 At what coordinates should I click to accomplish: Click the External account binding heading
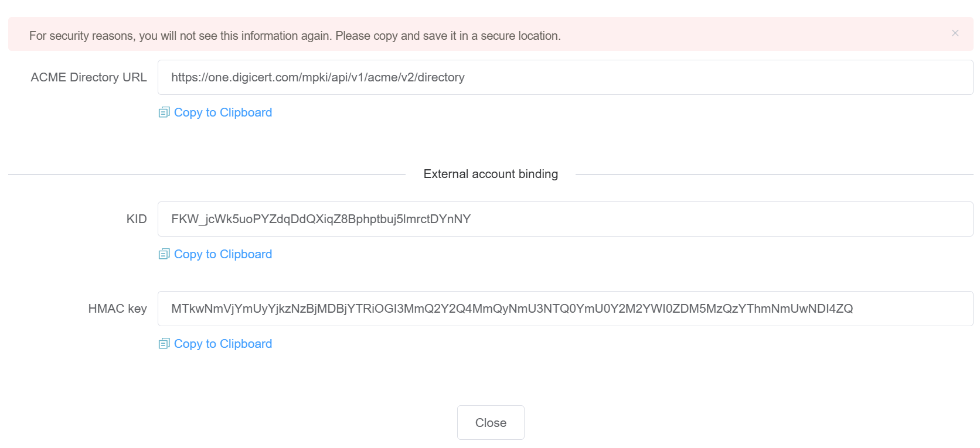[x=490, y=174]
